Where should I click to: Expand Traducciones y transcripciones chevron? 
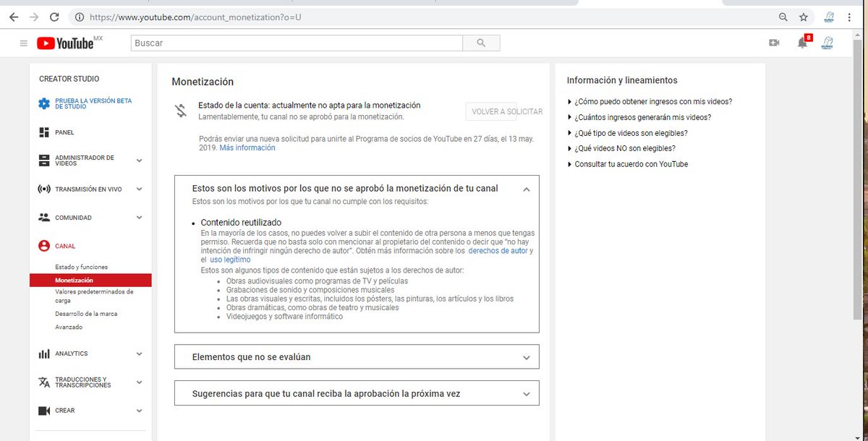[x=140, y=382]
